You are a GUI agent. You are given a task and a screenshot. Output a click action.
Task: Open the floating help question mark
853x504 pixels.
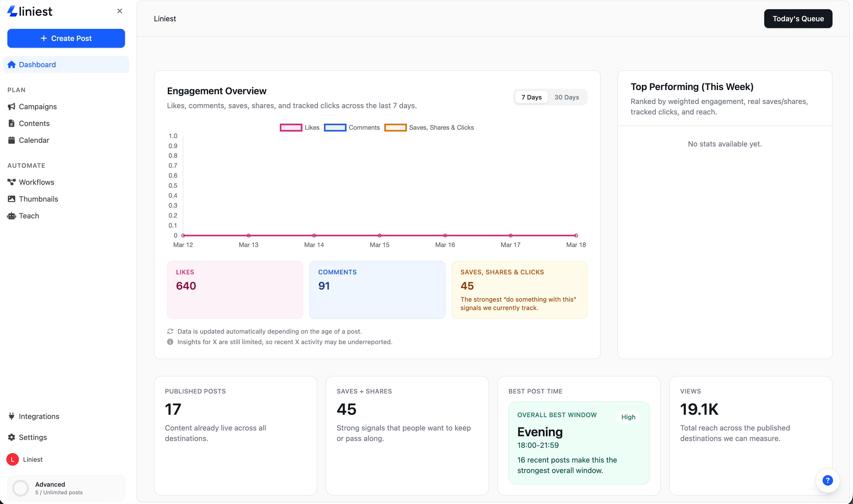click(828, 480)
